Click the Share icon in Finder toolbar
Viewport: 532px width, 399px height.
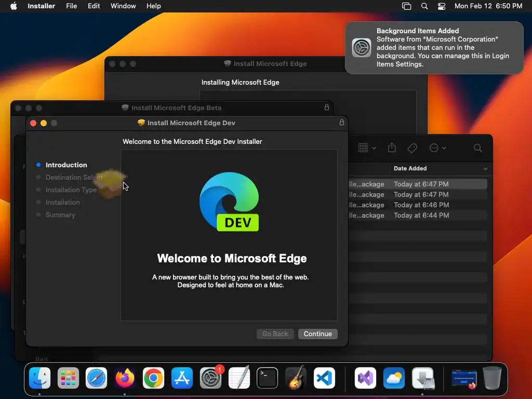pos(392,148)
